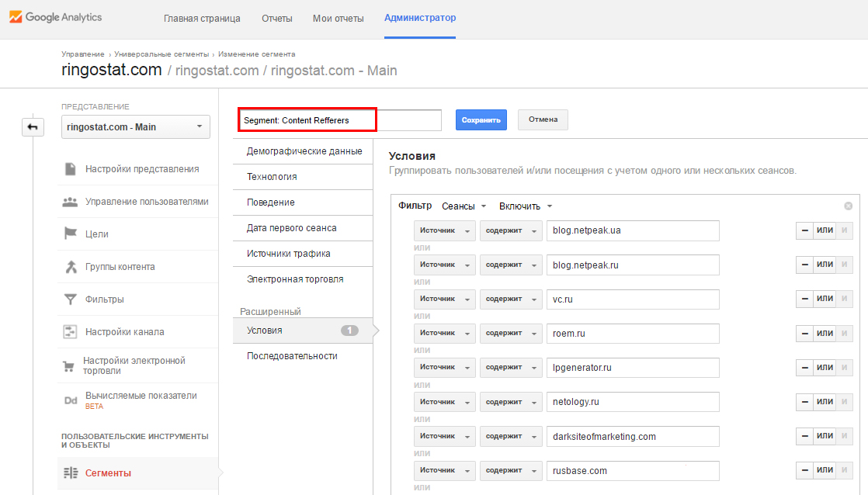This screenshot has height=495, width=868.
Task: Click the calculated metrics Dd icon
Action: pyautogui.click(x=71, y=400)
